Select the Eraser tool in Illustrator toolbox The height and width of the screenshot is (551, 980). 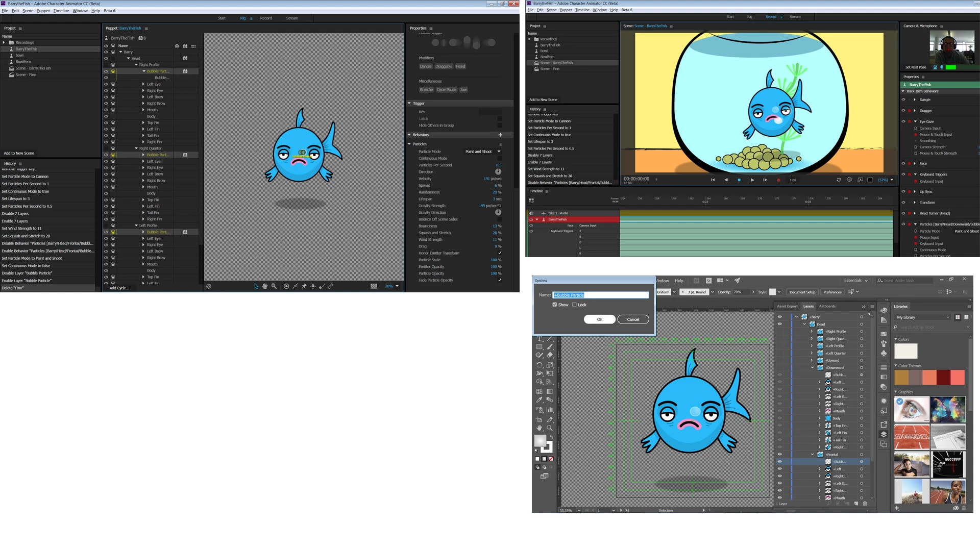point(550,355)
